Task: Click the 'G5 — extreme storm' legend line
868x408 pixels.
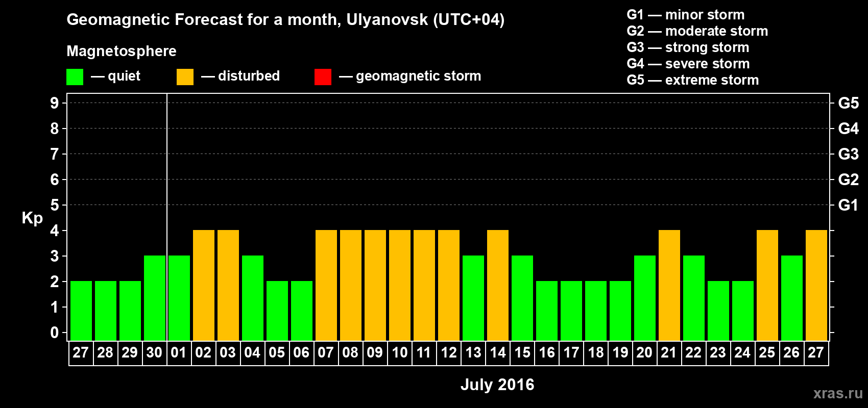Action: [693, 80]
